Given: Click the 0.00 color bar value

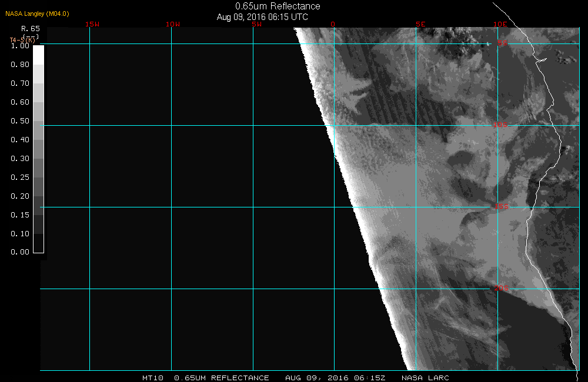Looking at the screenshot, I should [x=20, y=252].
